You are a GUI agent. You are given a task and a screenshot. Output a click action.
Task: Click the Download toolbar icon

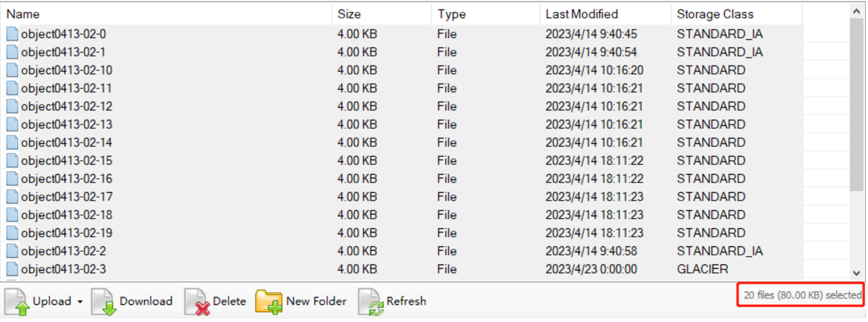tap(104, 302)
